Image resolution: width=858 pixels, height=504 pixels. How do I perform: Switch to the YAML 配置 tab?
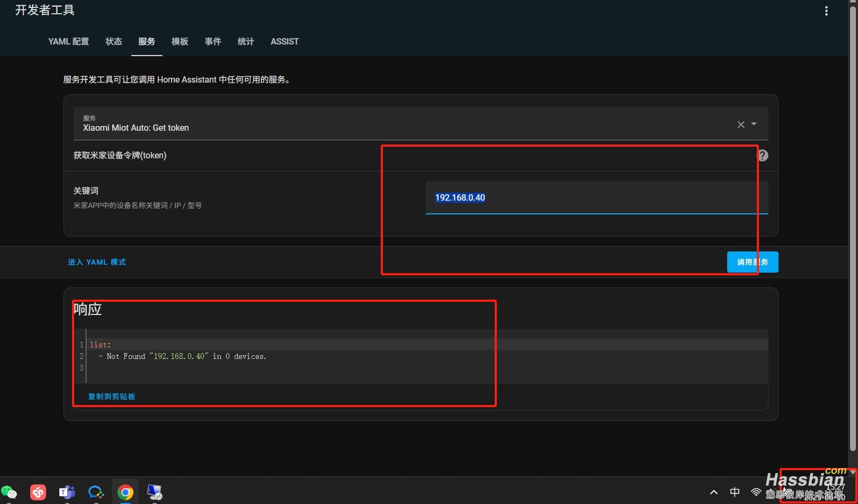point(68,41)
